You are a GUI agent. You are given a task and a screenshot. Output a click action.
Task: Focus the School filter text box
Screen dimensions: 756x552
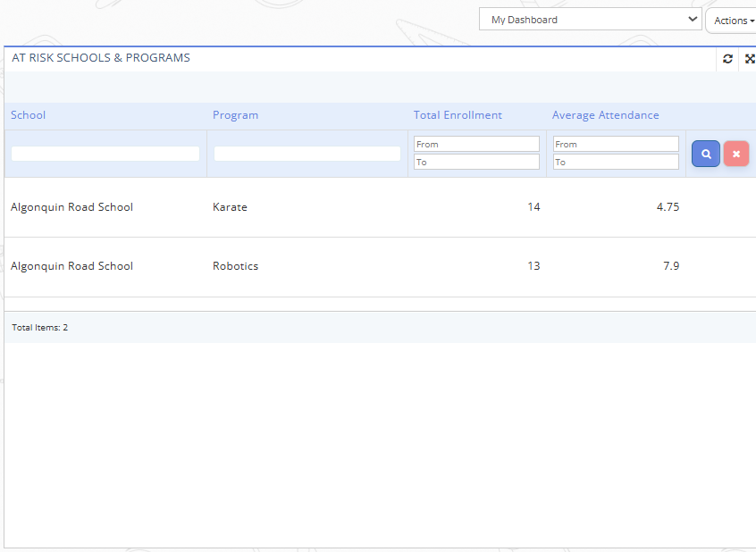pyautogui.click(x=105, y=154)
